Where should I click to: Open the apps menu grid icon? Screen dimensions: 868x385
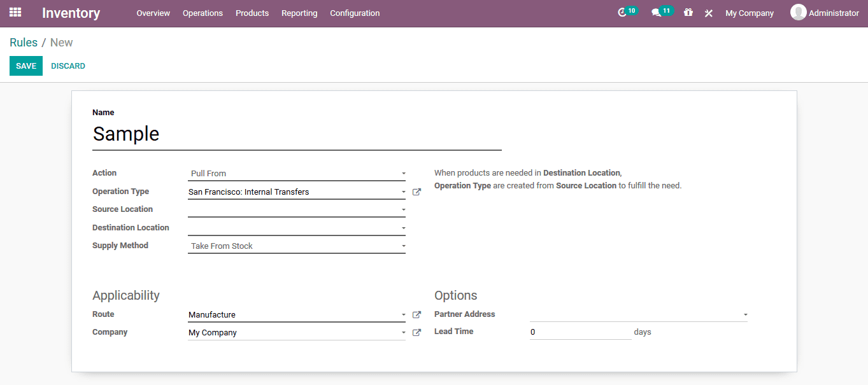[15, 12]
